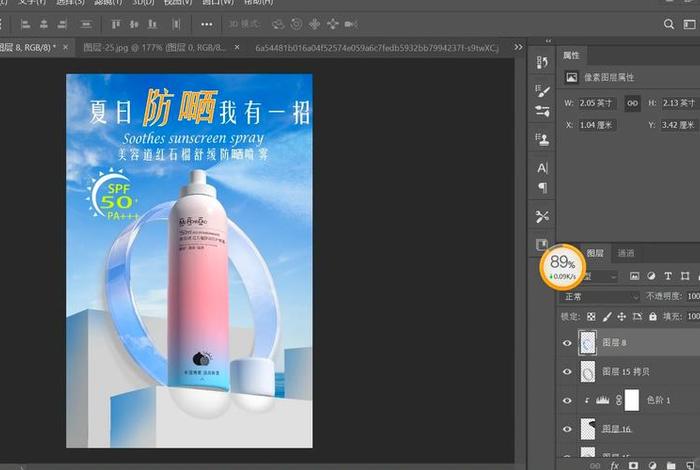Select the 色阶 1 white layer mask thumbnail

click(x=632, y=400)
